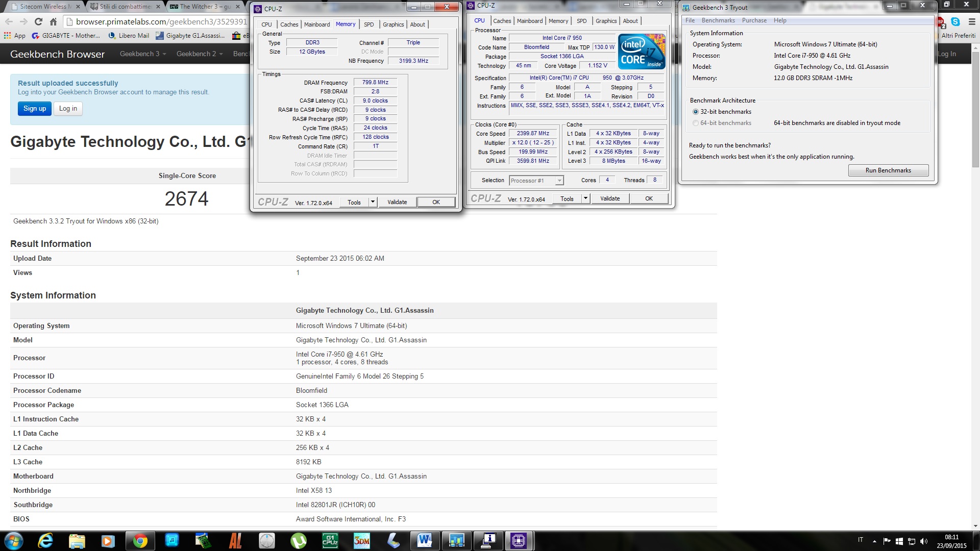The height and width of the screenshot is (551, 980).
Task: Launch G1 CPU-Z from the taskbar
Action: coord(330,541)
